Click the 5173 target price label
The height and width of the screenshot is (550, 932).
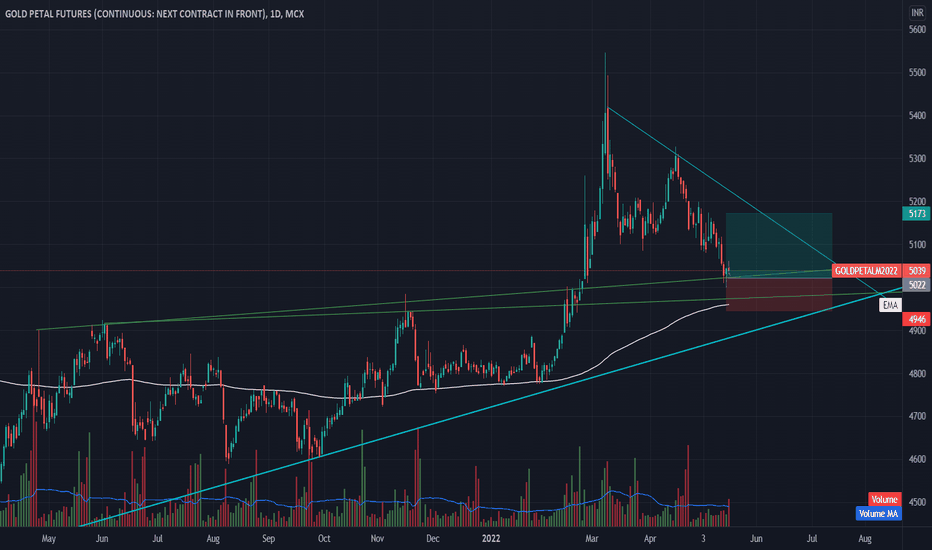tap(917, 213)
